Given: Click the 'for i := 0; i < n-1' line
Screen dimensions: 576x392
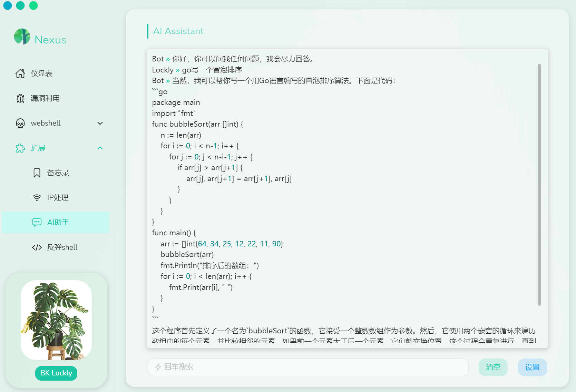Looking at the screenshot, I should tap(200, 146).
